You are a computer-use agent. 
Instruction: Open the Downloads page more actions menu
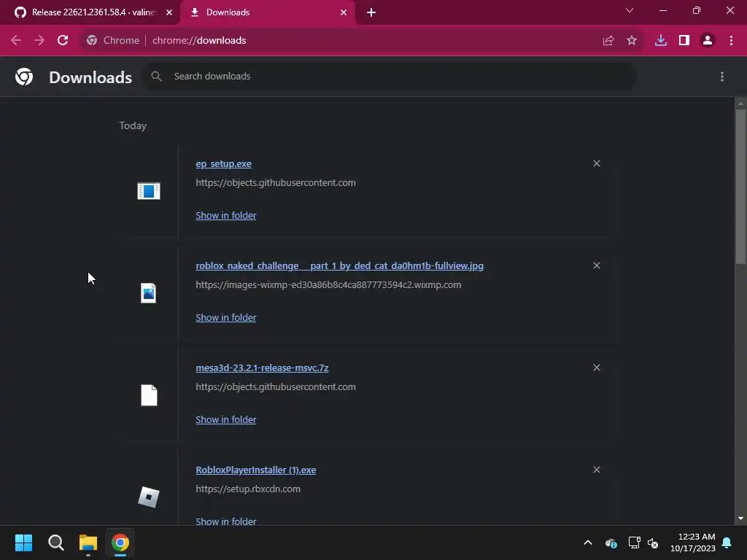click(722, 77)
